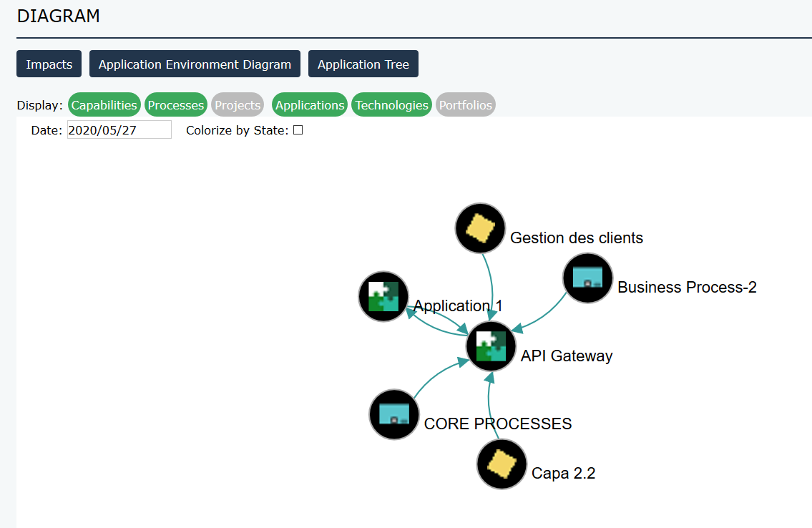Select the central API Gateway node icon
Screen dimensions: 812x528
click(491, 346)
